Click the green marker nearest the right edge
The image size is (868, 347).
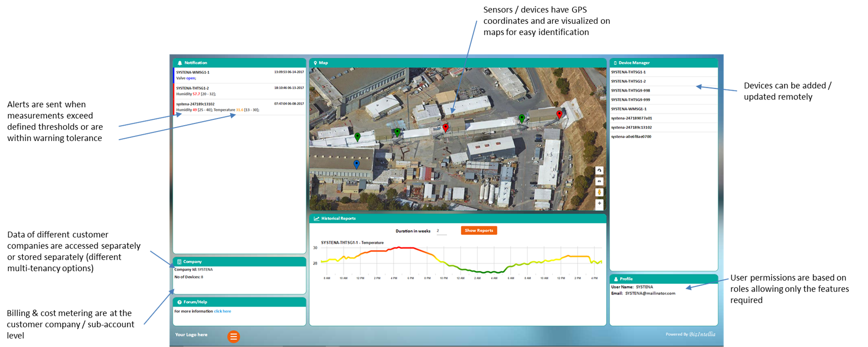[521, 118]
